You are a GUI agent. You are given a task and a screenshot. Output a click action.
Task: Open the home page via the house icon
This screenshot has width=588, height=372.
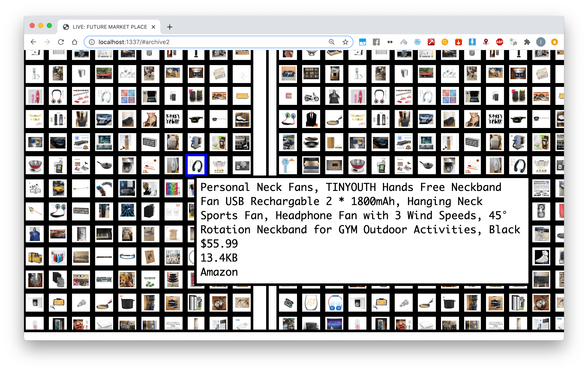[x=75, y=42]
